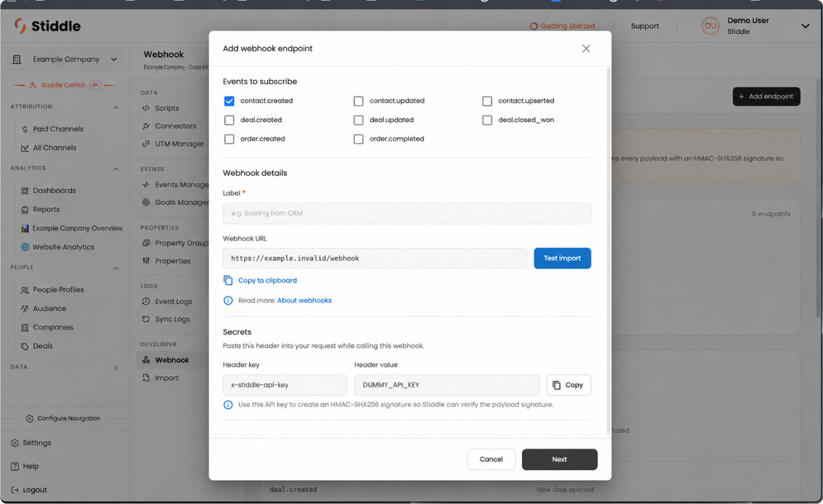Open the Example Company dropdown
The width and height of the screenshot is (823, 504).
coord(65,59)
